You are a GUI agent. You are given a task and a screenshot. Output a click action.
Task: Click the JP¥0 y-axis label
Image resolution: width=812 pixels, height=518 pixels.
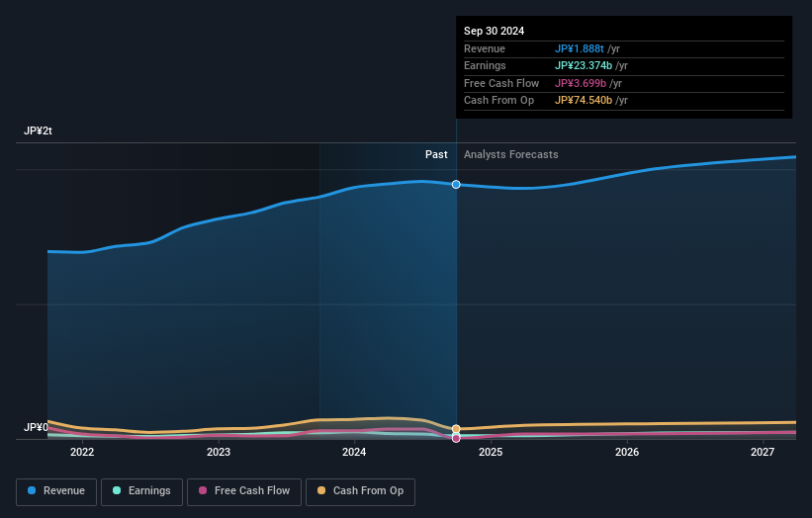pyautogui.click(x=36, y=427)
